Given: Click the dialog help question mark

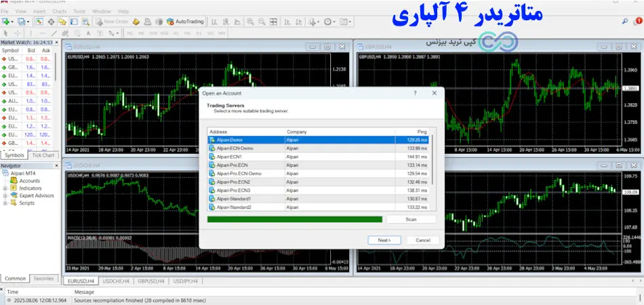Looking at the screenshot, I should 416,93.
